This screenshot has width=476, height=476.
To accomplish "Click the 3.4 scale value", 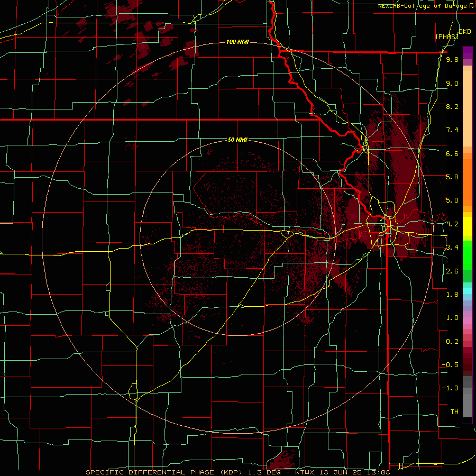I will (452, 247).
